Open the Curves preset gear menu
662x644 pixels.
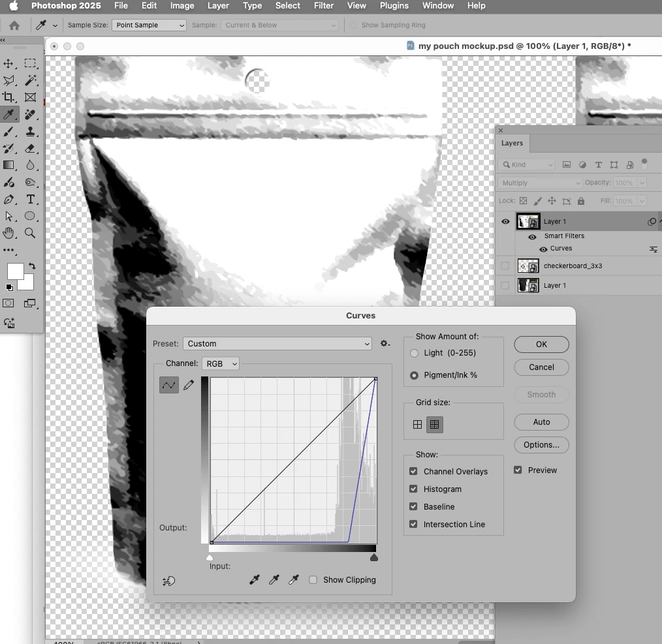pyautogui.click(x=385, y=343)
